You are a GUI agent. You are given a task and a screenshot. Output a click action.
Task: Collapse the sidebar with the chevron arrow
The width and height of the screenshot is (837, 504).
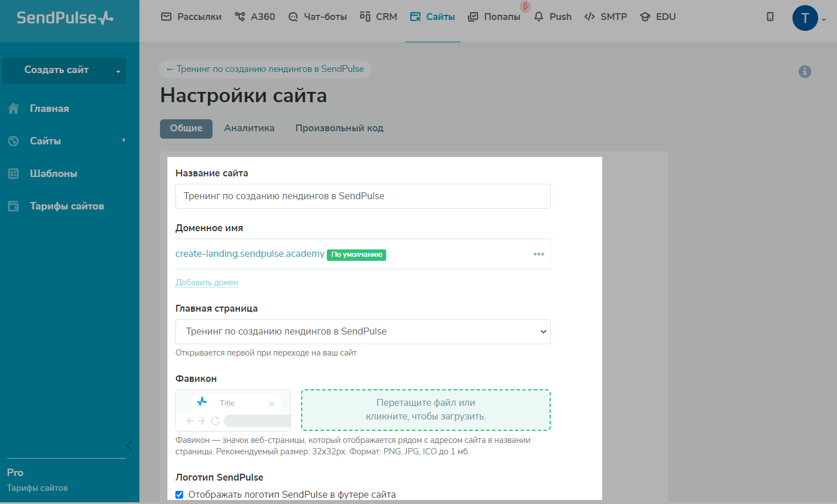point(129,445)
